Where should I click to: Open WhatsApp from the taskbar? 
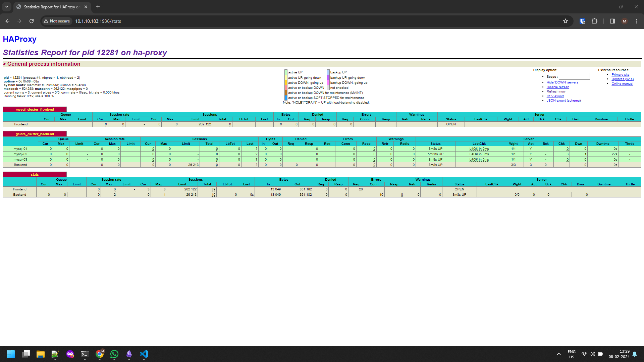(114, 354)
